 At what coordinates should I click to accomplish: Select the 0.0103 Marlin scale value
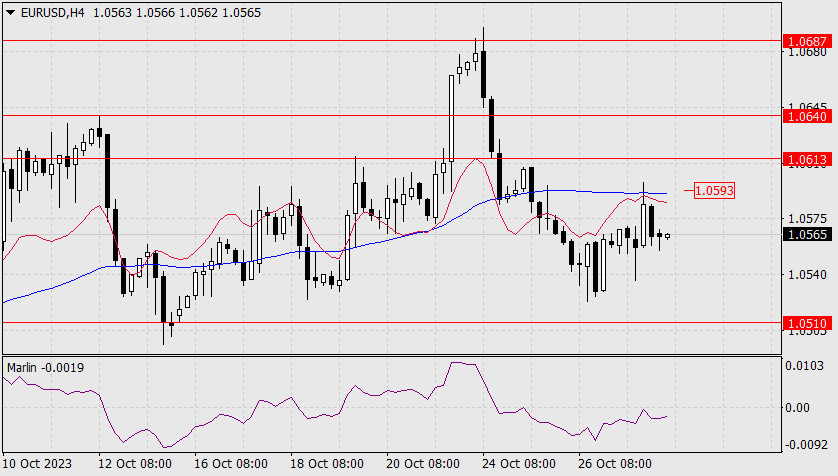[x=804, y=365]
